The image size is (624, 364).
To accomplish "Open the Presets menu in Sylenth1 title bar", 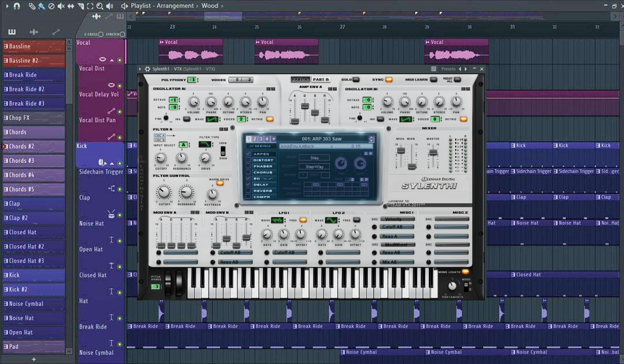I will (448, 69).
